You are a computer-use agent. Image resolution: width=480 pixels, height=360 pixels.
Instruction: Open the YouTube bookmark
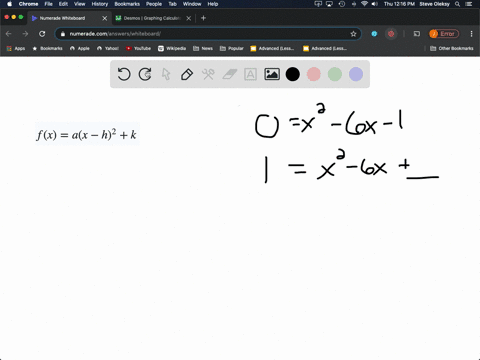[138, 48]
